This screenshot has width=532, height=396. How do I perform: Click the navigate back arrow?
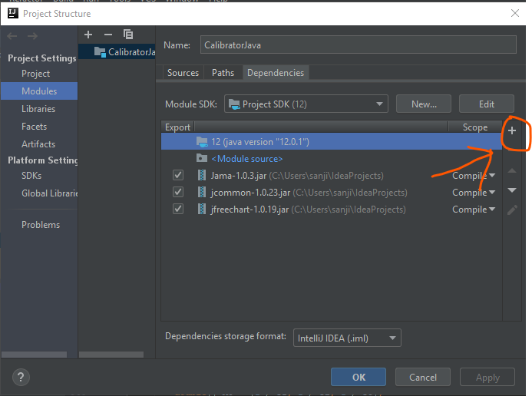tap(12, 36)
